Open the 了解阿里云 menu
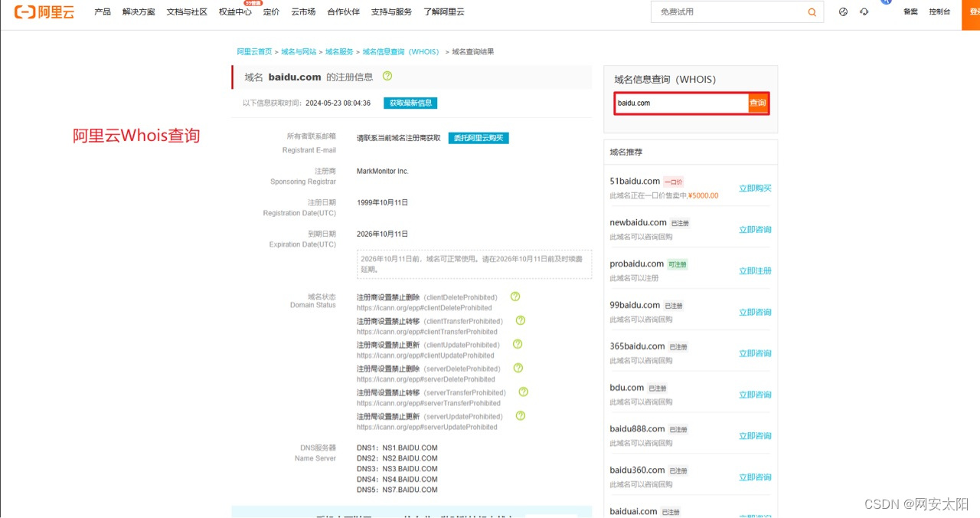 [444, 12]
